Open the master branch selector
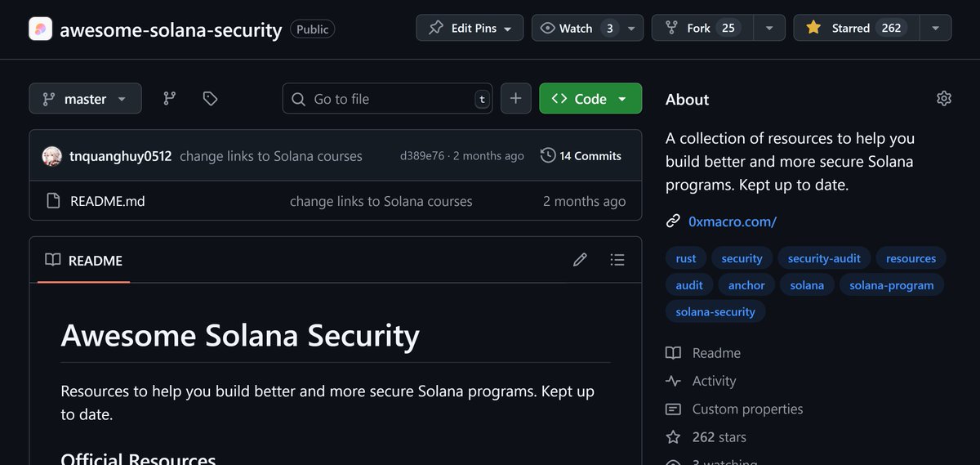The height and width of the screenshot is (465, 980). [85, 99]
